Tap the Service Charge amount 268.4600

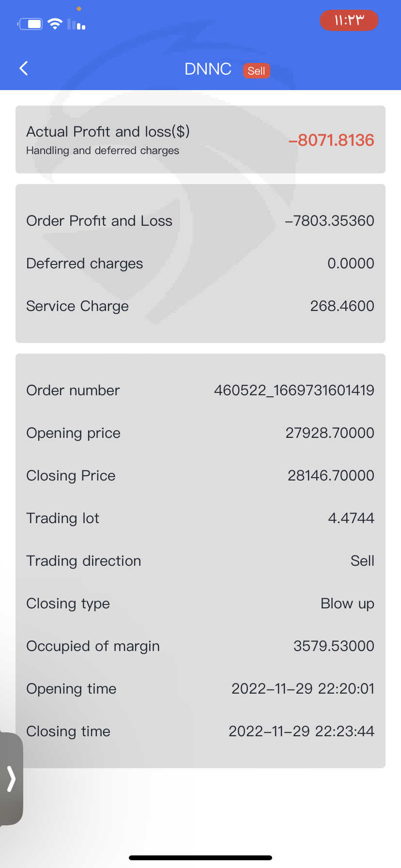(x=342, y=306)
